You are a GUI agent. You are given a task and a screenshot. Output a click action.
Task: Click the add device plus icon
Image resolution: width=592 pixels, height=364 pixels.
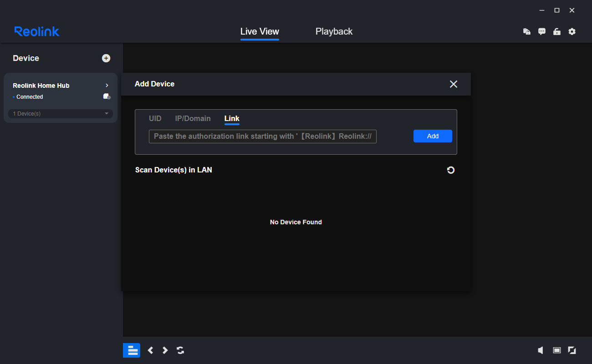coord(106,58)
